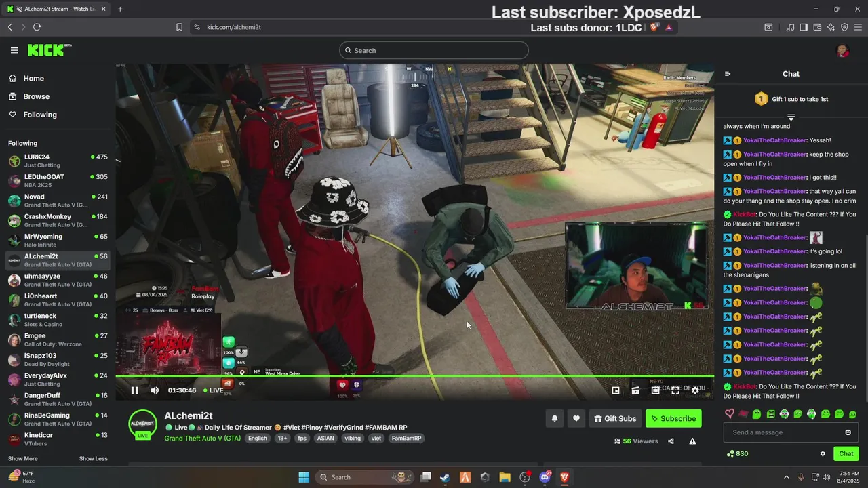The image size is (868, 488).
Task: Click the notification bell for ALchemi2t
Action: [554, 419]
